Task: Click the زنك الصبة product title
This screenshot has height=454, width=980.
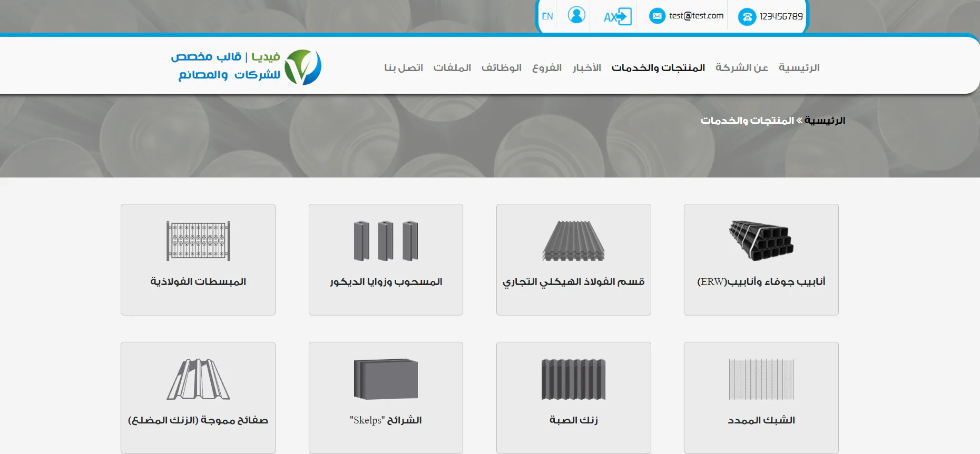Action: click(573, 420)
